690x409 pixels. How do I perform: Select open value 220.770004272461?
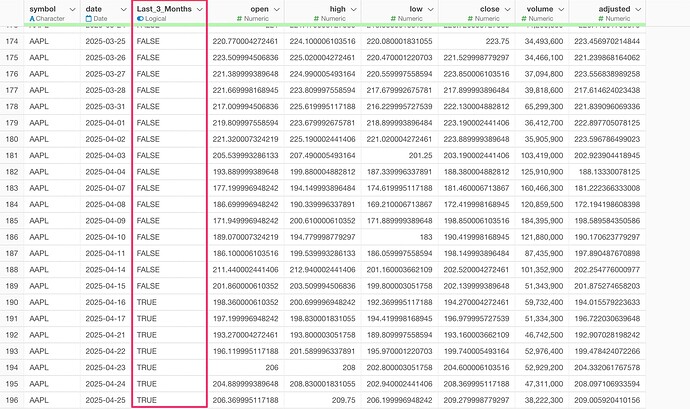point(246,41)
